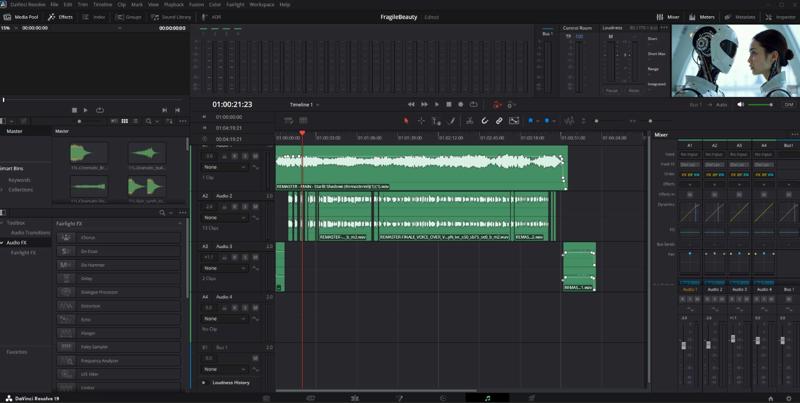
Task: Open the Sound Library panel
Action: (171, 17)
